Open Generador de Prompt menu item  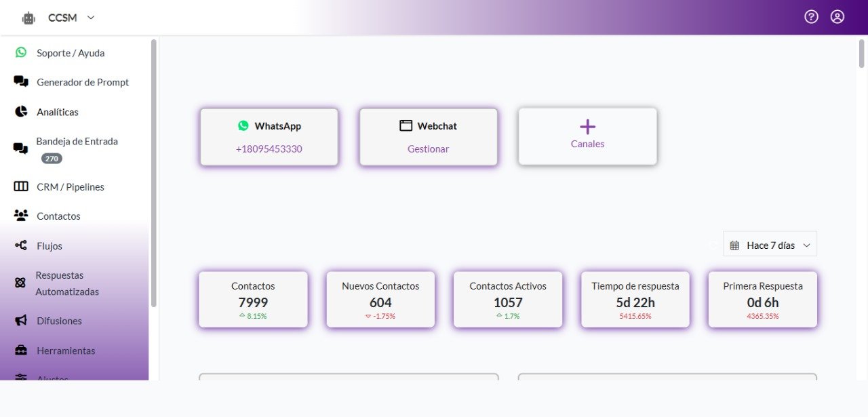(x=82, y=82)
